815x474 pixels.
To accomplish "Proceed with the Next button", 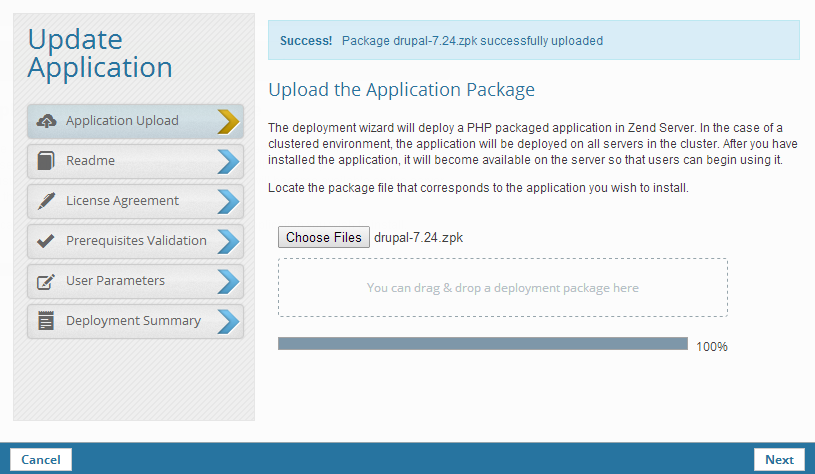I will [x=779, y=460].
